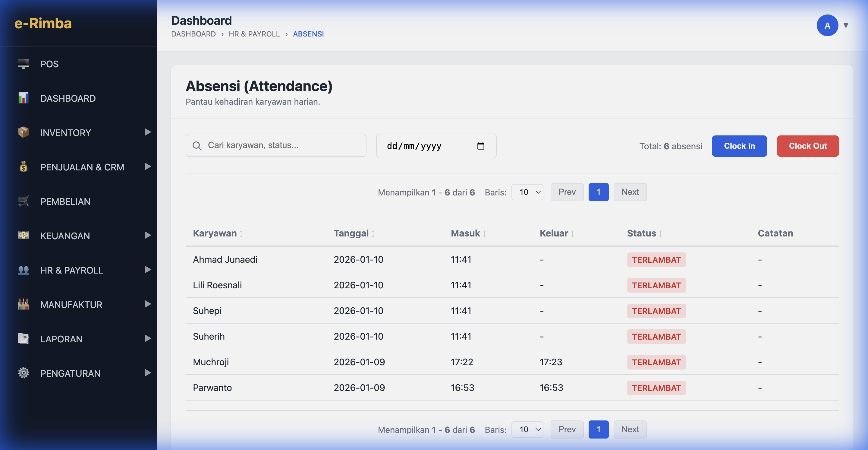Click the HR & Payroll people icon
Image resolution: width=868 pixels, height=450 pixels.
click(x=23, y=270)
